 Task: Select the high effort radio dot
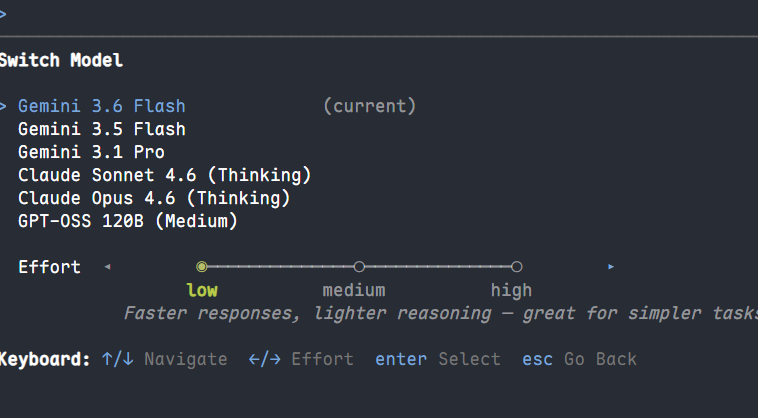(x=516, y=267)
